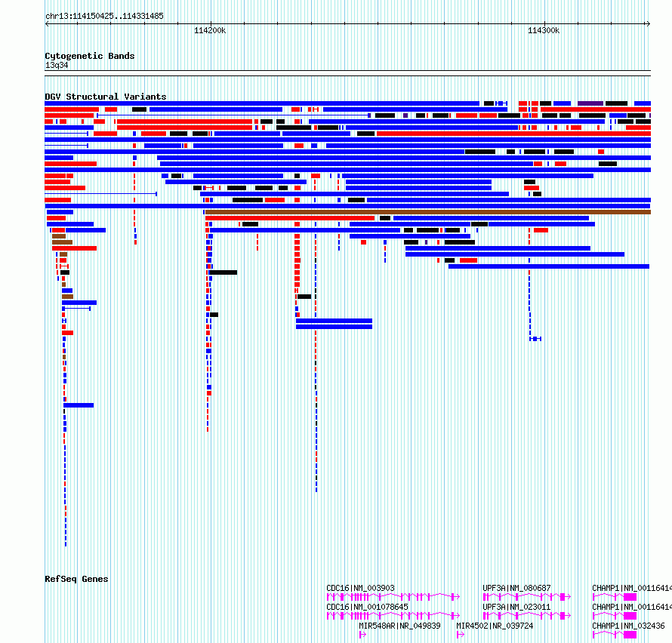Select the CDC16 NM_003903 exon-intron gene model

click(x=393, y=597)
